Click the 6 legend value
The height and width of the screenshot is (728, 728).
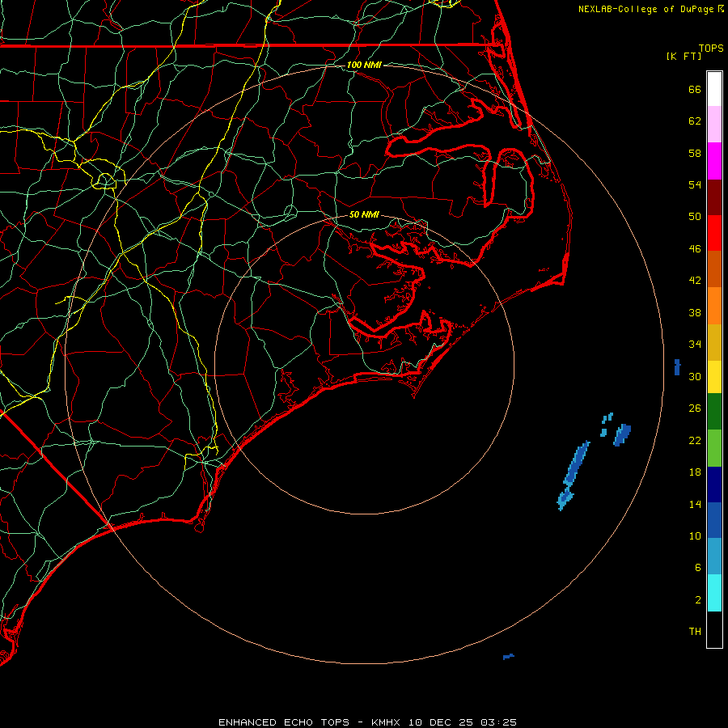(x=698, y=568)
